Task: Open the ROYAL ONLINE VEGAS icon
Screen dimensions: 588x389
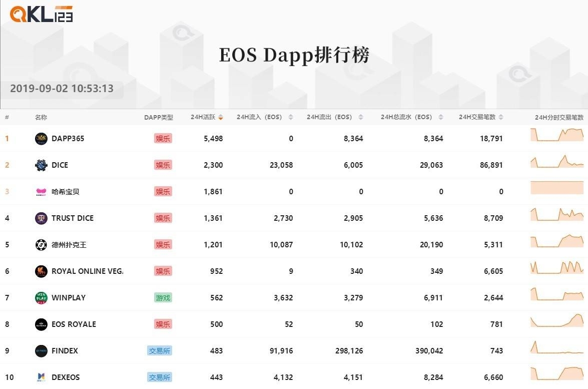Action: (x=41, y=271)
